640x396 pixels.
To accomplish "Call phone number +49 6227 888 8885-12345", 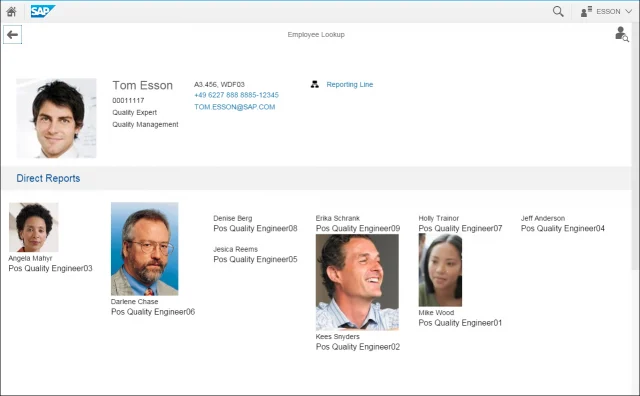I will [236, 95].
